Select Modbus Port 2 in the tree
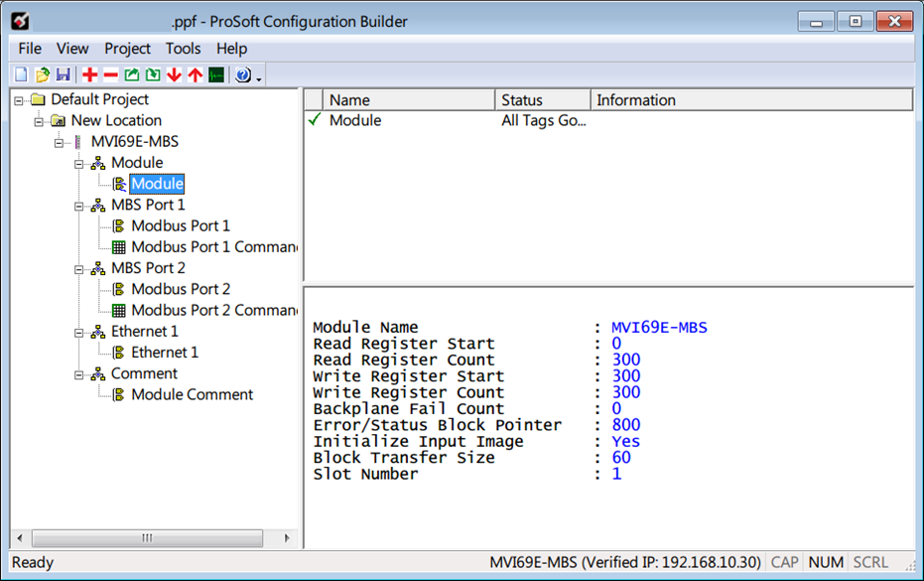 pyautogui.click(x=181, y=289)
